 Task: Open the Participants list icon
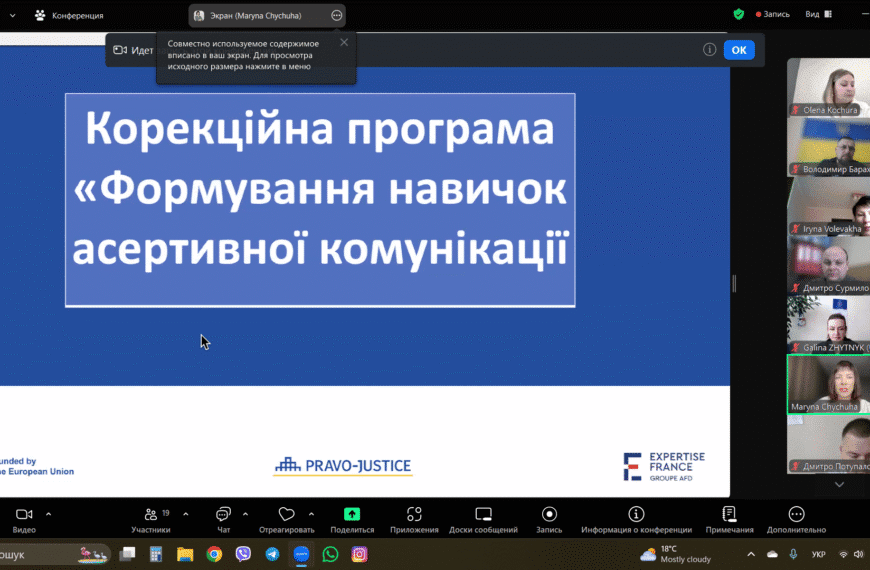point(151,514)
